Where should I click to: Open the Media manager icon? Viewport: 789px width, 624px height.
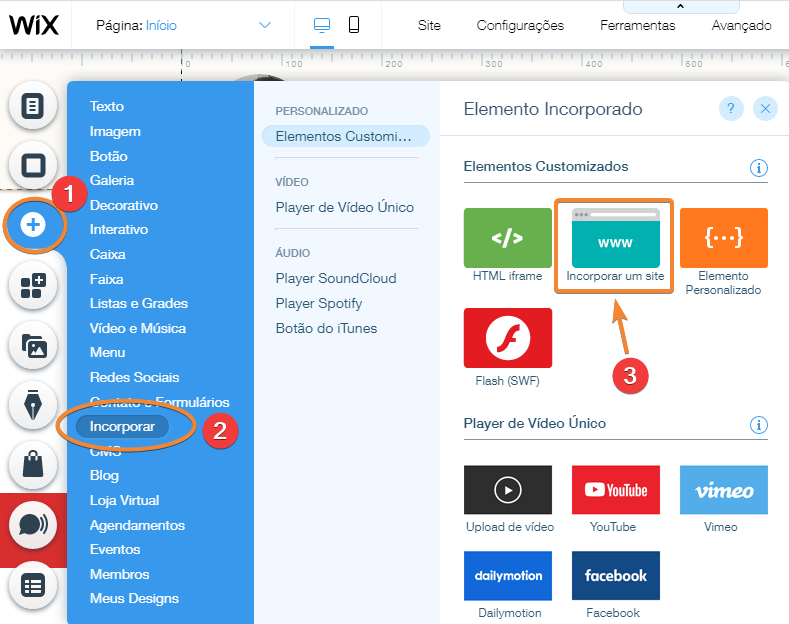[x=33, y=346]
